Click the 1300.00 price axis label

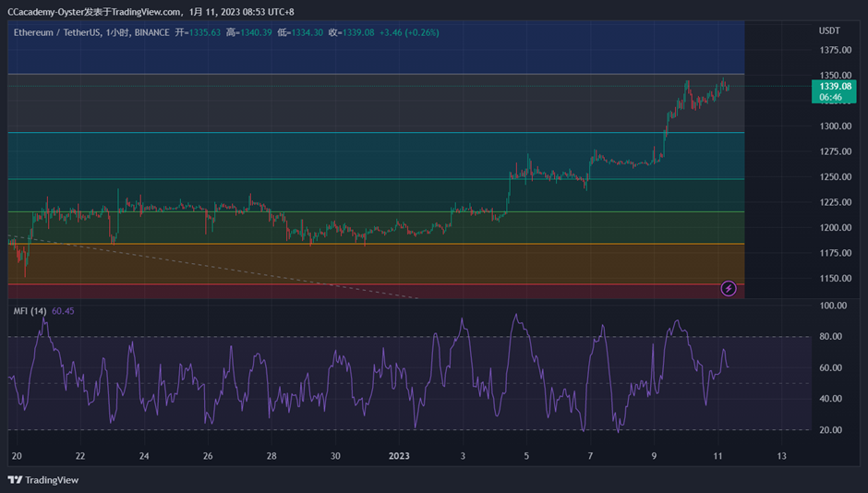click(835, 126)
